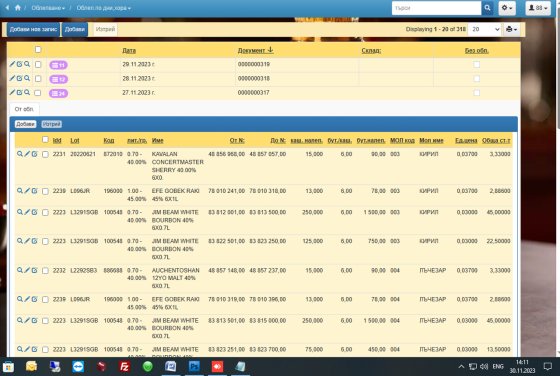Click pencil edit icon on AUCHENTOSHAN row
This screenshot has height=376, width=560.
coord(27,270)
